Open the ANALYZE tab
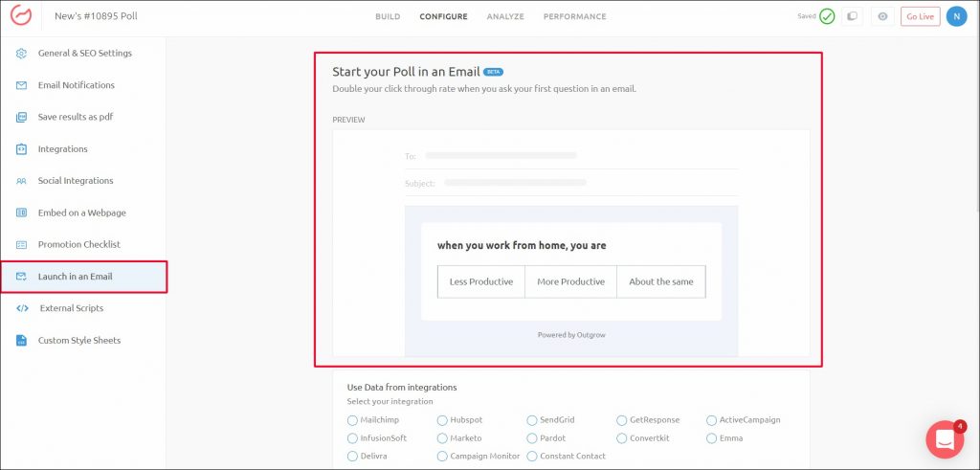 504,16
